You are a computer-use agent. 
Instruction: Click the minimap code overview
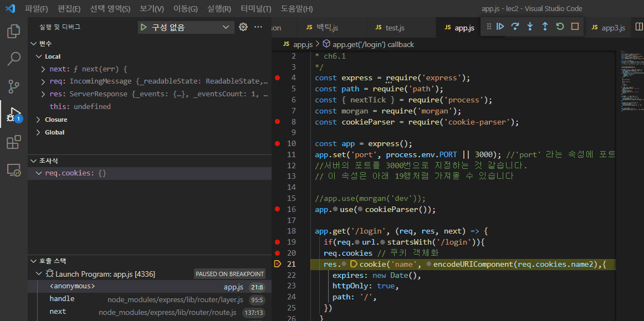click(x=629, y=77)
